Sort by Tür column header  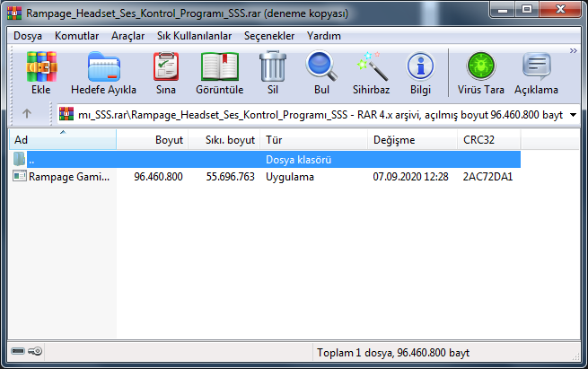click(x=313, y=139)
